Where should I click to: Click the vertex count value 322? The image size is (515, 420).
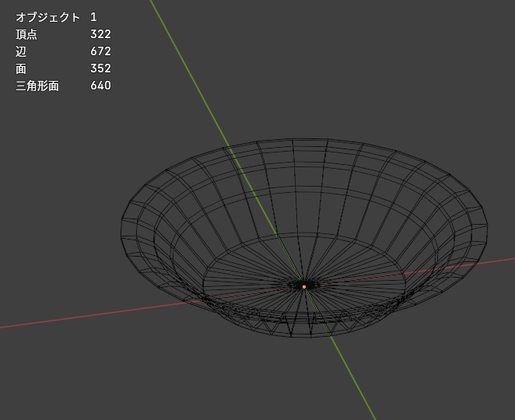100,34
